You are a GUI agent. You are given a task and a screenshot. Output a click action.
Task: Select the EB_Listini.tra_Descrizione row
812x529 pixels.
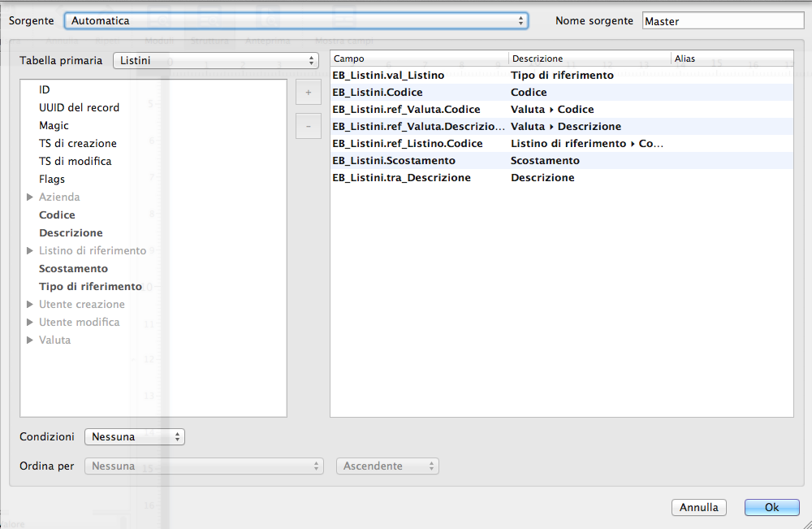[x=401, y=178]
